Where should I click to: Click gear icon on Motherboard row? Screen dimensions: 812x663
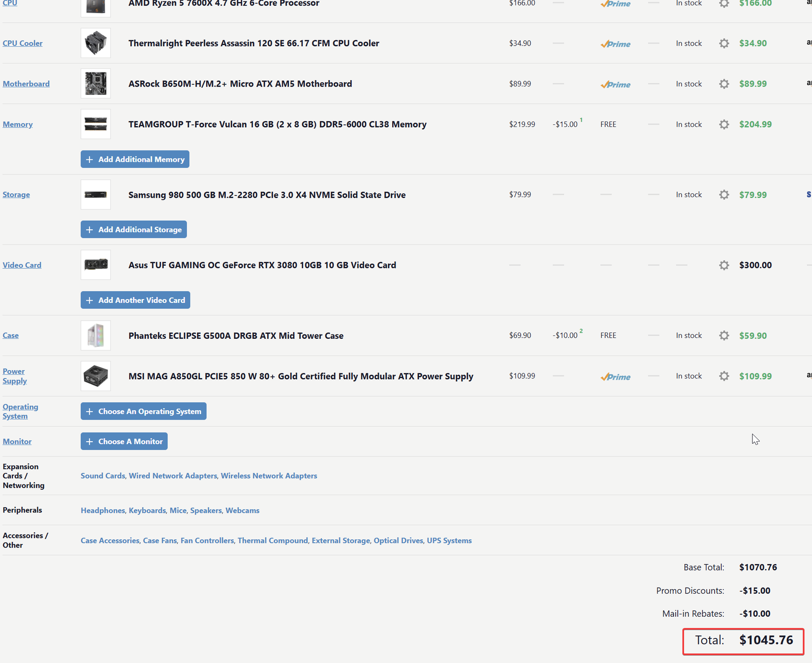tap(724, 84)
